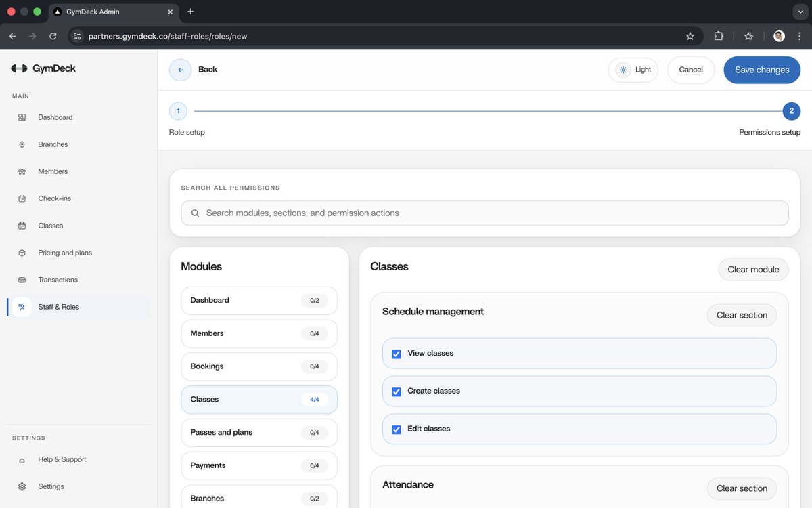
Task: Open a new browser tab
Action: (x=190, y=12)
